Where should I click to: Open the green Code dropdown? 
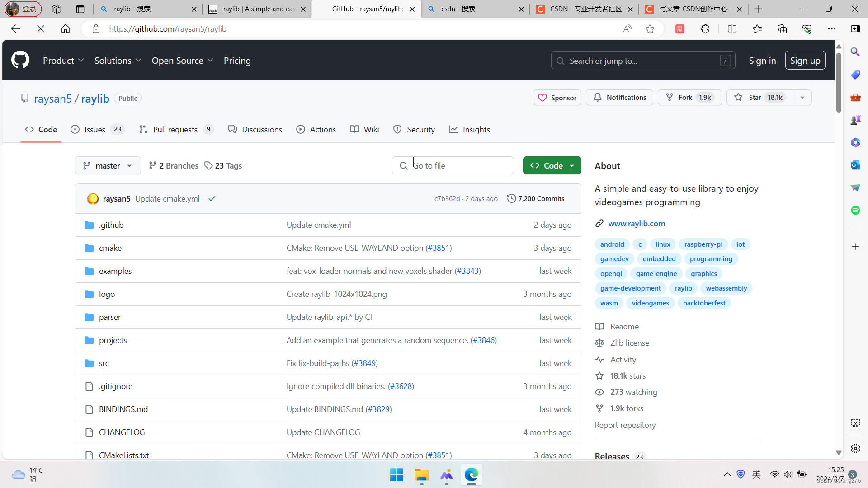552,166
